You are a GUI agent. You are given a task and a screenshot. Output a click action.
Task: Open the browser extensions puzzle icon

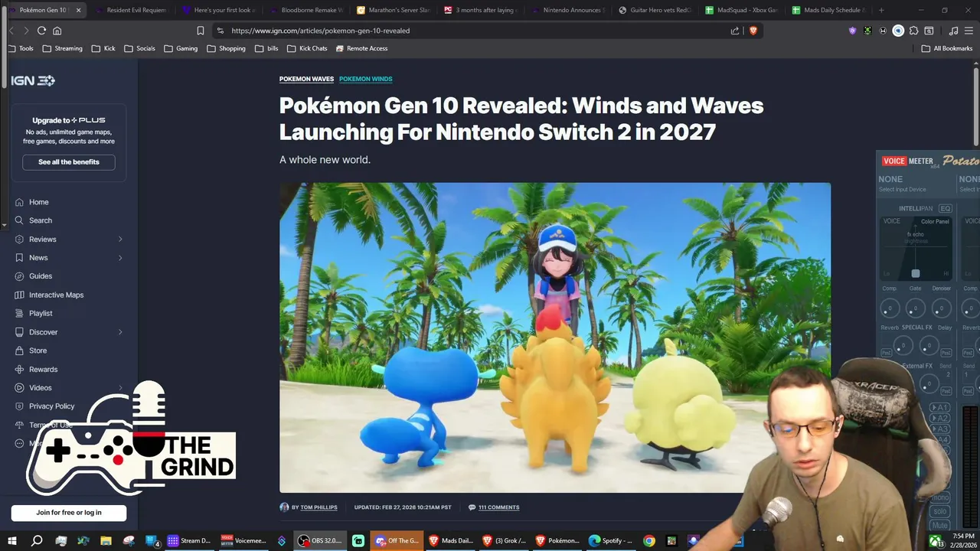(x=913, y=31)
